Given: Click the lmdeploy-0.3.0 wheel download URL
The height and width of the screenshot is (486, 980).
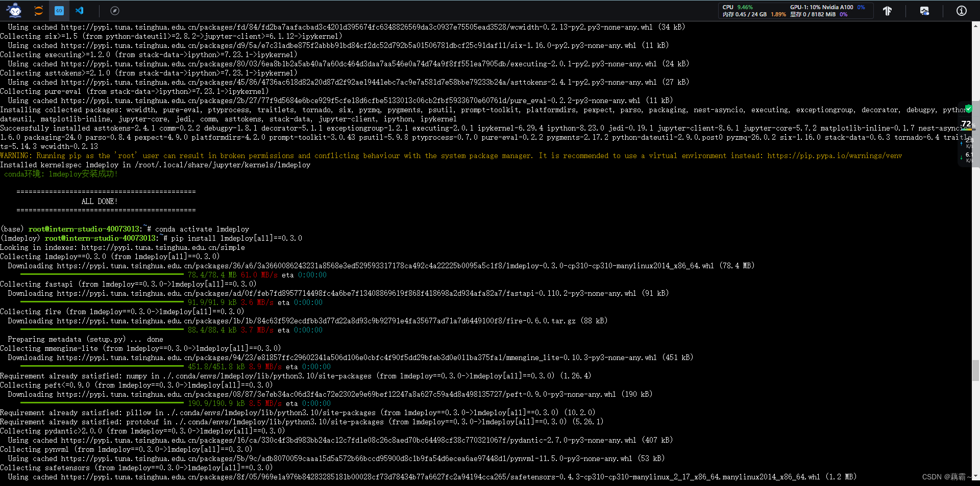Looking at the screenshot, I should [x=385, y=266].
